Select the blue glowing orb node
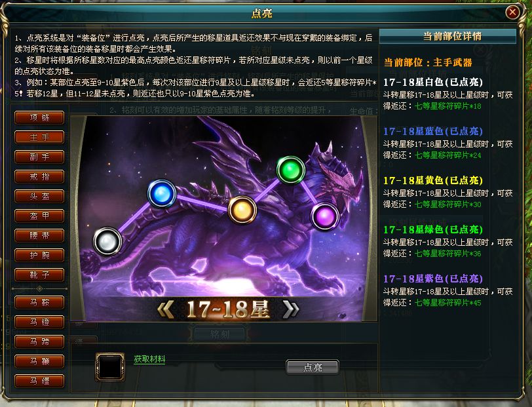 point(162,193)
